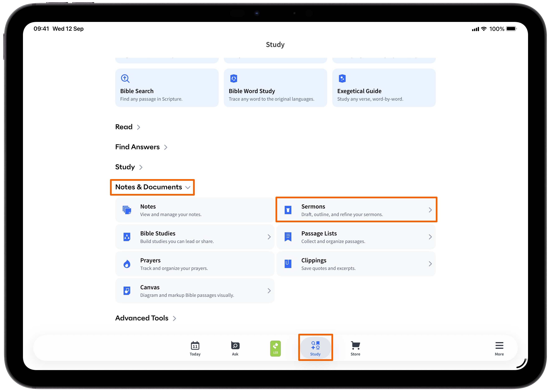
Task: Open Notes to manage your notes
Action: pyautogui.click(x=195, y=210)
